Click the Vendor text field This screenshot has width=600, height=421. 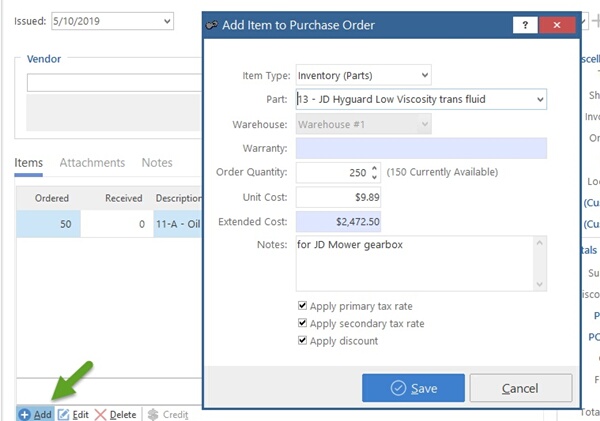coord(114,83)
